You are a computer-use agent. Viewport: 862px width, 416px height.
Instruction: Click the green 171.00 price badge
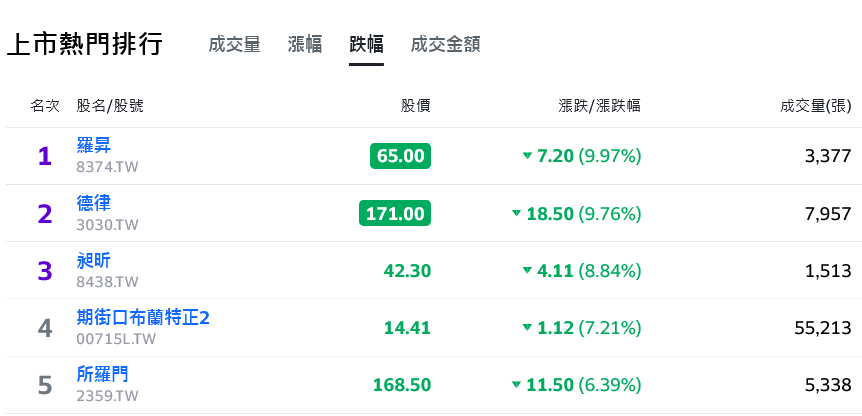tap(395, 213)
